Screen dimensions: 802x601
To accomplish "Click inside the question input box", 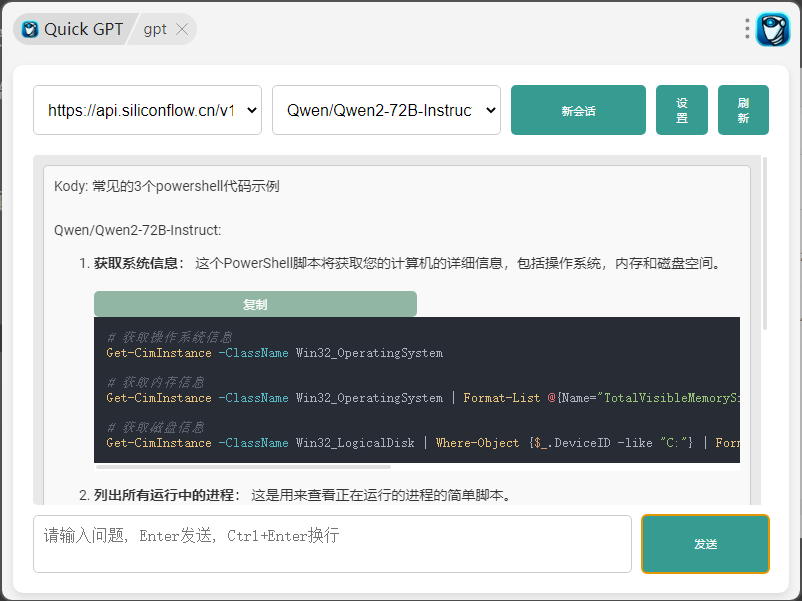I will pos(330,543).
